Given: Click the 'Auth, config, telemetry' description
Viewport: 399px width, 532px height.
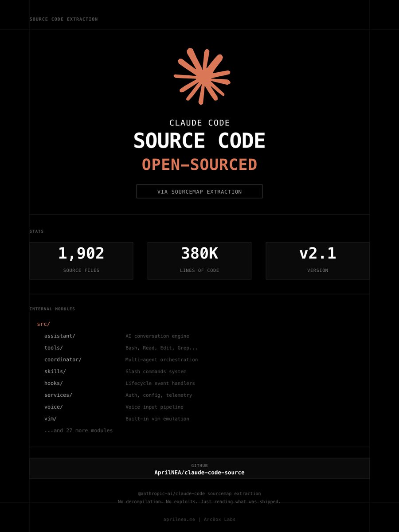Looking at the screenshot, I should pos(159,395).
